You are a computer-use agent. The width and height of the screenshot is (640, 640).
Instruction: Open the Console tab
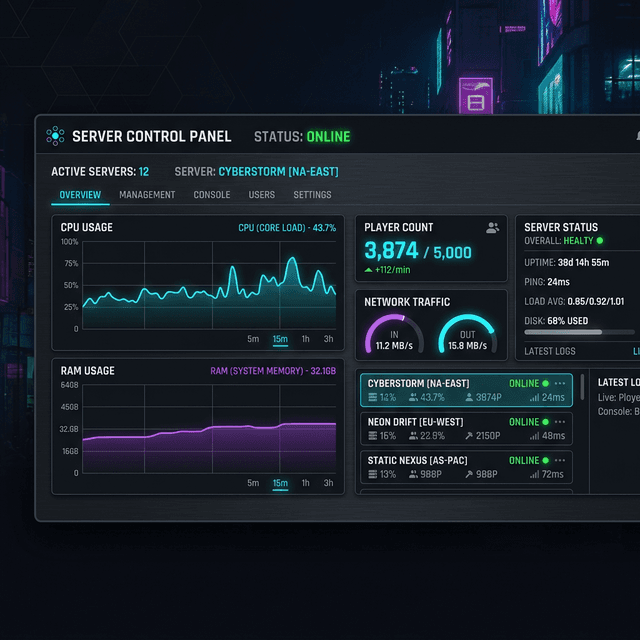212,195
